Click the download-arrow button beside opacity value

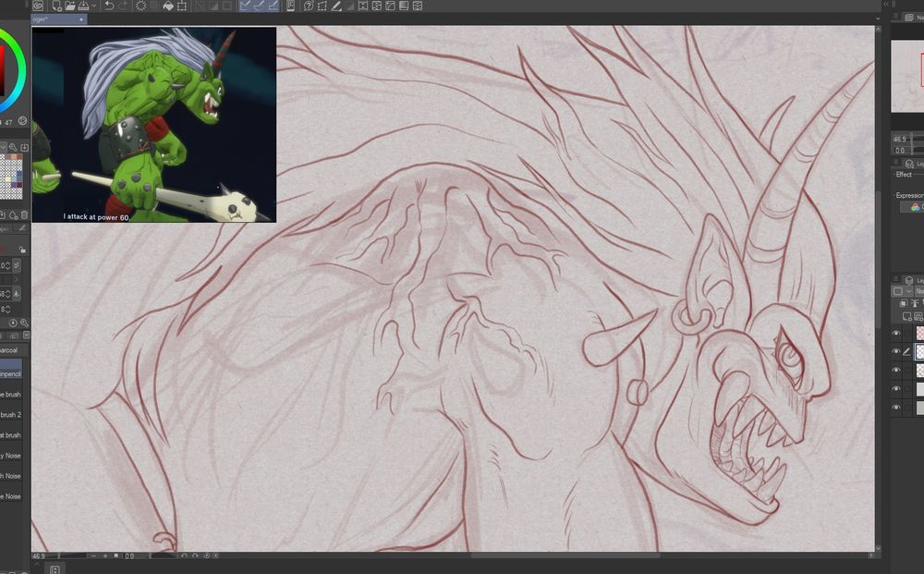pyautogui.click(x=17, y=294)
